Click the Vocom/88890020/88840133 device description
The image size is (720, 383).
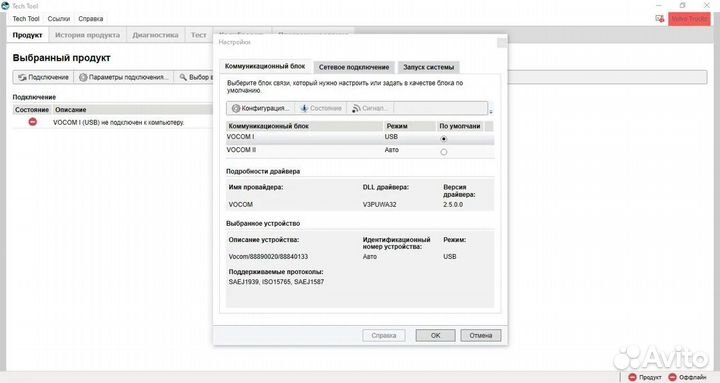click(268, 256)
